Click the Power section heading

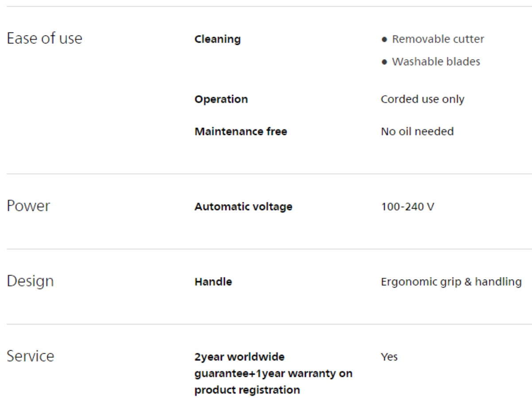tap(28, 206)
